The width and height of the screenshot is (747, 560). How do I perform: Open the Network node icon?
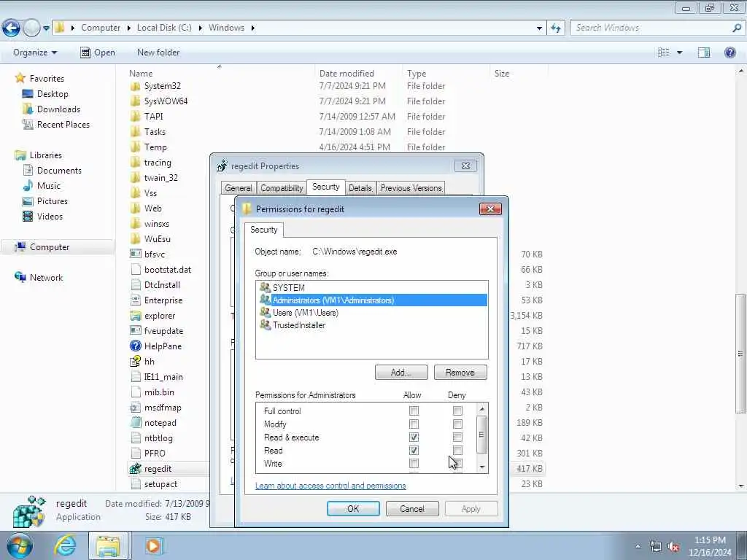(20, 277)
